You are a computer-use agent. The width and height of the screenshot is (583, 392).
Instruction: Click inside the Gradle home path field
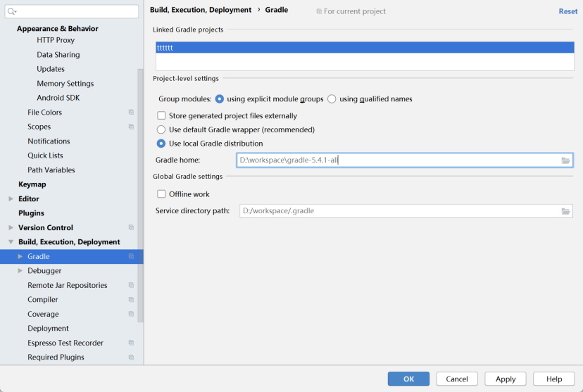point(394,160)
